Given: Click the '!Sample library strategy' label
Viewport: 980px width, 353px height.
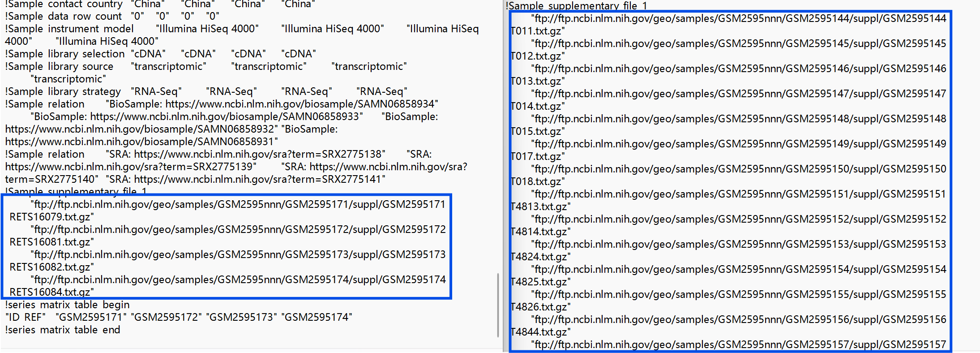Looking at the screenshot, I should tap(63, 91).
